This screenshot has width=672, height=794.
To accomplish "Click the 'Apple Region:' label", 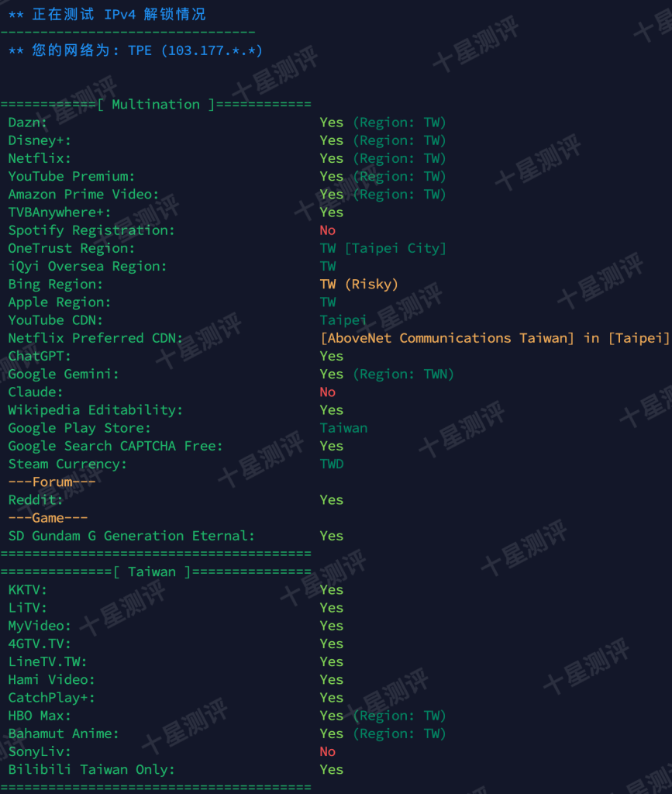I will (x=60, y=302).
